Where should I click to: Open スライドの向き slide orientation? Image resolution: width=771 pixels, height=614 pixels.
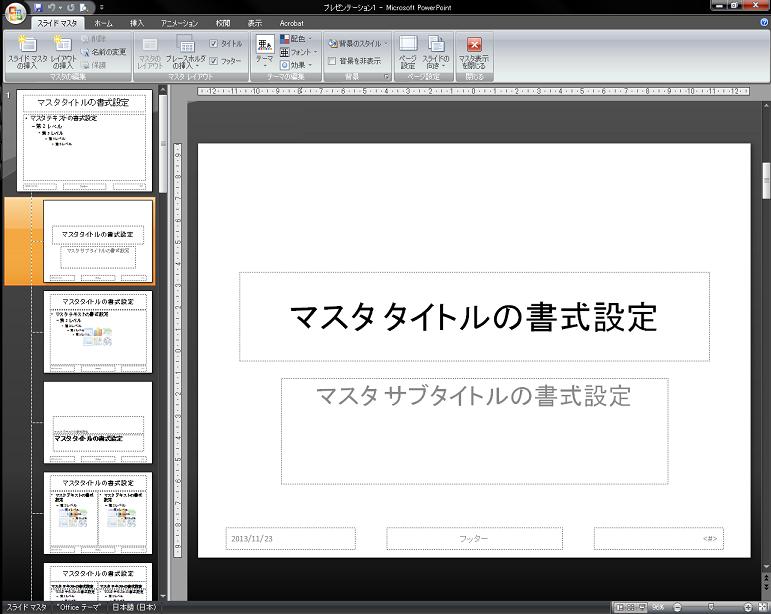(436, 52)
